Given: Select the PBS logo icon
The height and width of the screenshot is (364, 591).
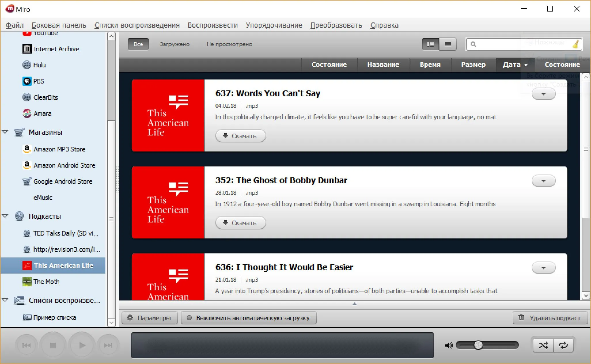Looking at the screenshot, I should (x=27, y=81).
